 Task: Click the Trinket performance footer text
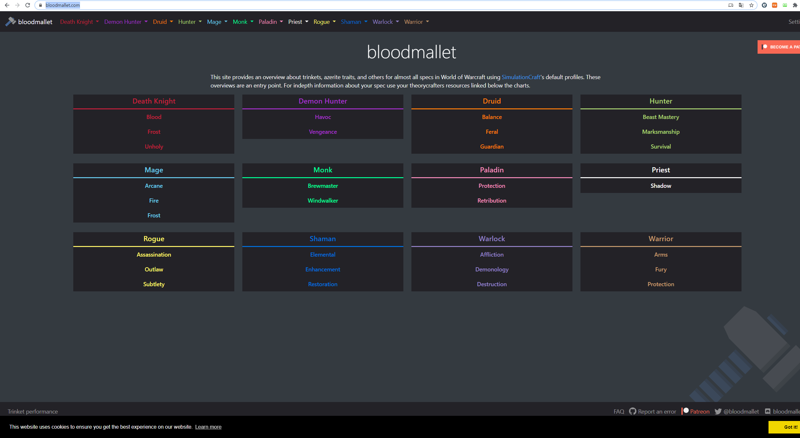pyautogui.click(x=33, y=411)
